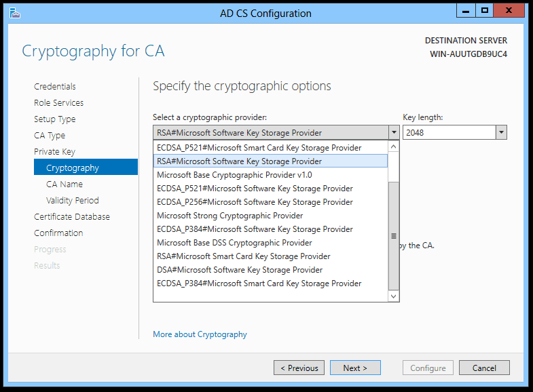The width and height of the screenshot is (533, 392).
Task: Open the Key length dropdown
Action: [501, 132]
